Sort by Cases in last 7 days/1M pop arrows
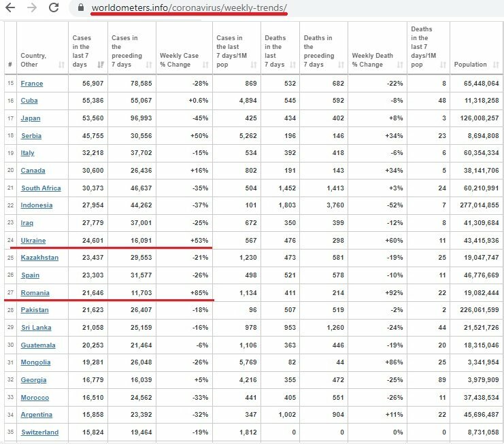 click(x=254, y=65)
